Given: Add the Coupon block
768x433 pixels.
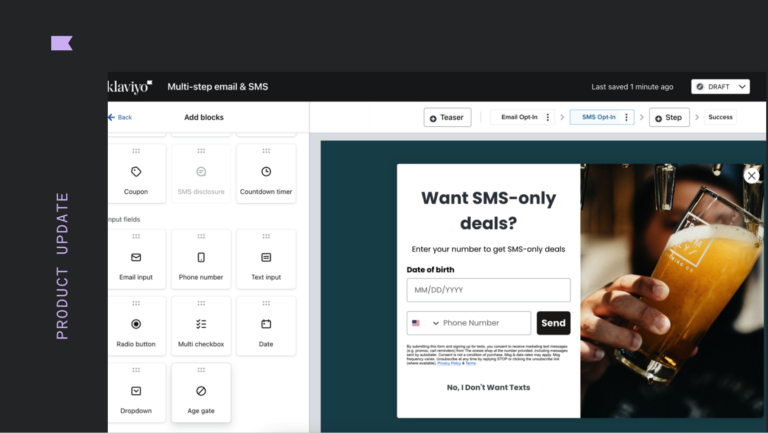Looking at the screenshot, I should tap(136, 173).
